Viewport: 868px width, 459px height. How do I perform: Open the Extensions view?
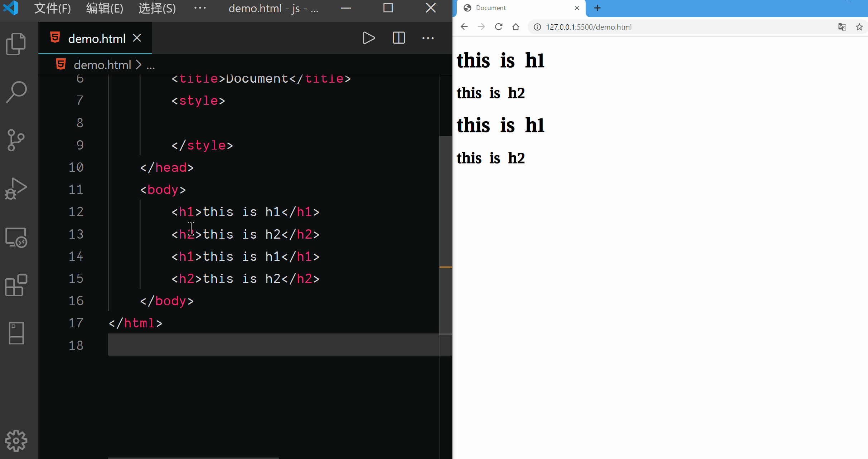tap(16, 285)
